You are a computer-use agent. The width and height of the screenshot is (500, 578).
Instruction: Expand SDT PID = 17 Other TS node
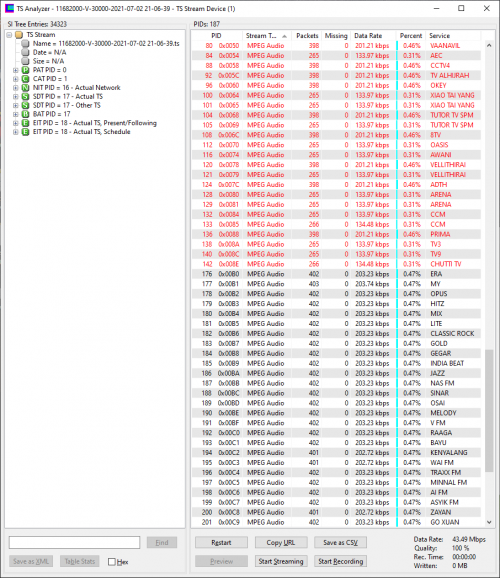[x=15, y=105]
